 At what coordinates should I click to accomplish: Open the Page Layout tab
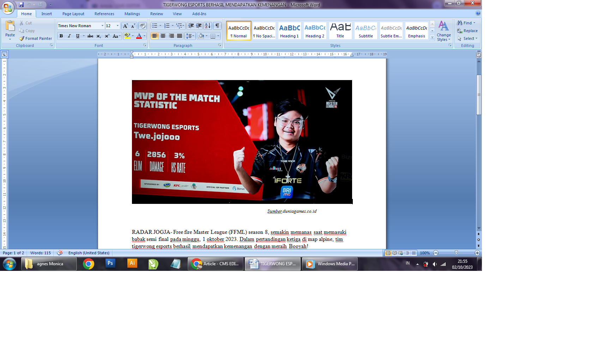click(x=73, y=14)
